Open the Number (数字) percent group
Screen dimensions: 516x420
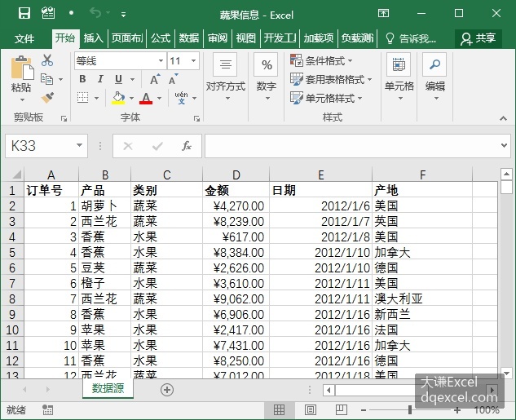pos(267,77)
